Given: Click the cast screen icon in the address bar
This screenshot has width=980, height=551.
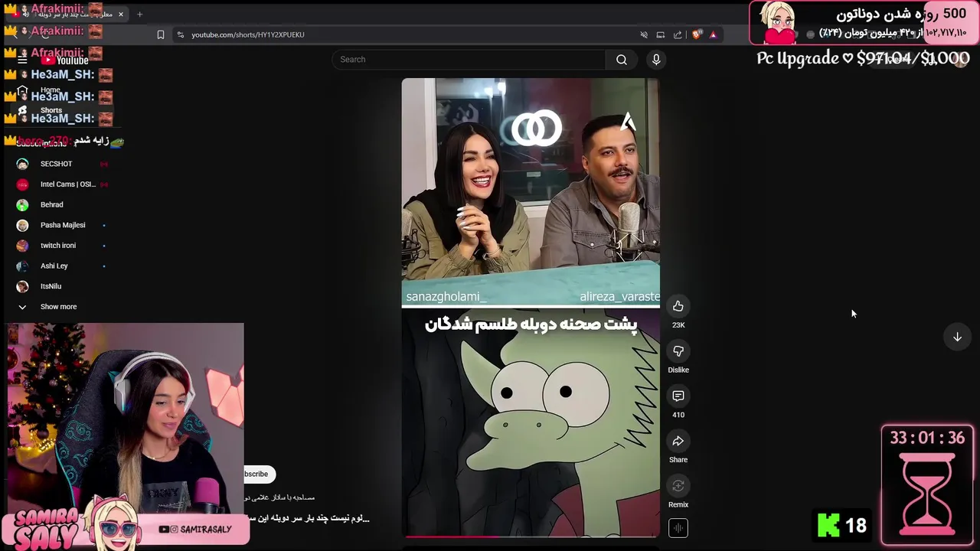Looking at the screenshot, I should 660,34.
